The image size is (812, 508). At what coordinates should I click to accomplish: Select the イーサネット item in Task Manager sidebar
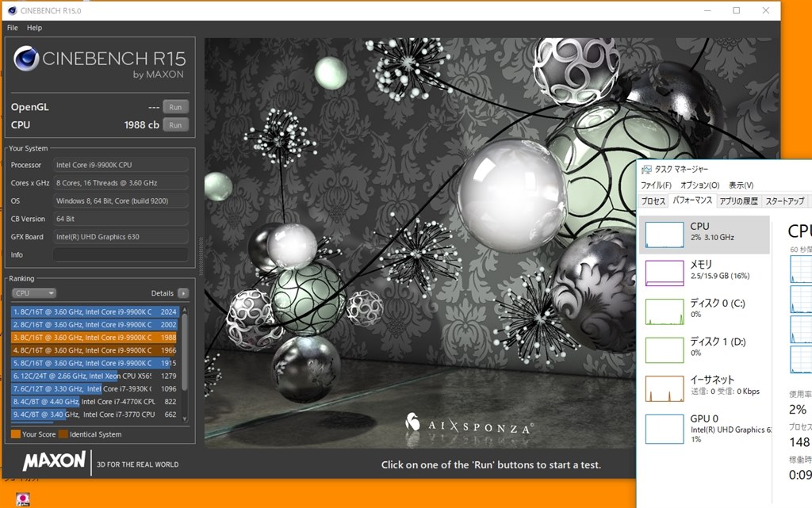tap(704, 388)
